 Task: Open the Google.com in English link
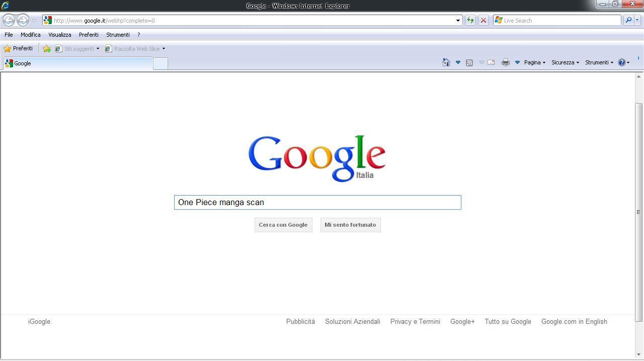pos(574,321)
